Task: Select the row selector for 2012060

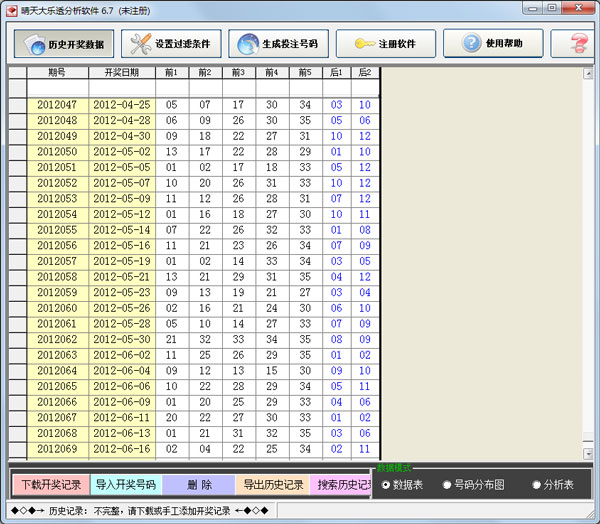Action: coord(18,308)
